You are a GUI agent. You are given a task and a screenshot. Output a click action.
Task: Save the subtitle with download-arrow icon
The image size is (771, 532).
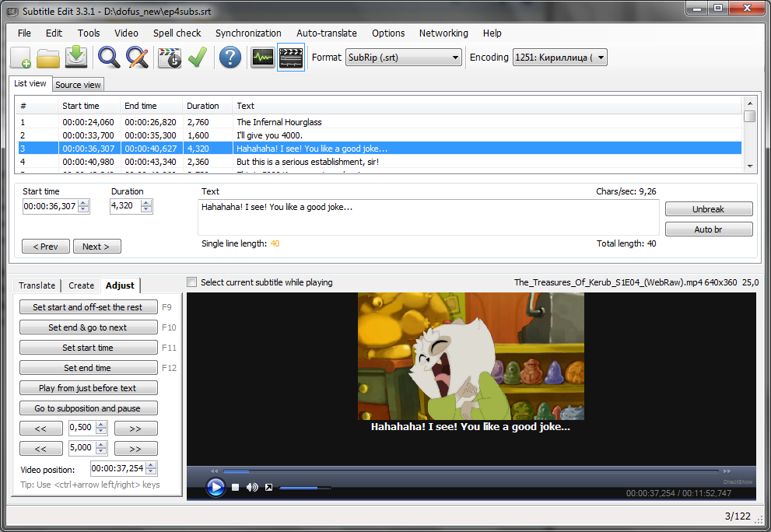point(75,58)
